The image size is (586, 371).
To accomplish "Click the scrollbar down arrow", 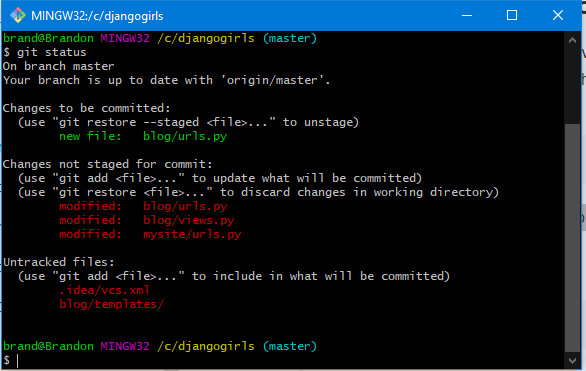I will pos(572,360).
